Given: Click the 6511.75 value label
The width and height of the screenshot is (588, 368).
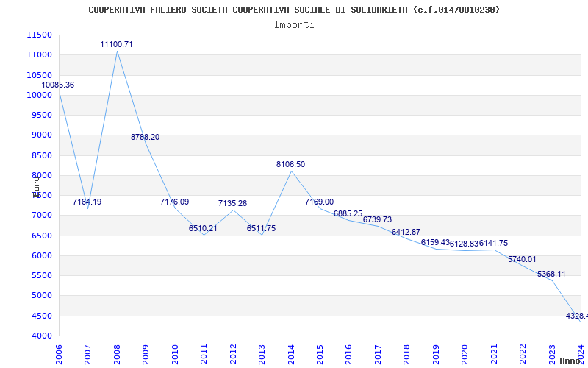Looking at the screenshot, I should [x=262, y=228].
